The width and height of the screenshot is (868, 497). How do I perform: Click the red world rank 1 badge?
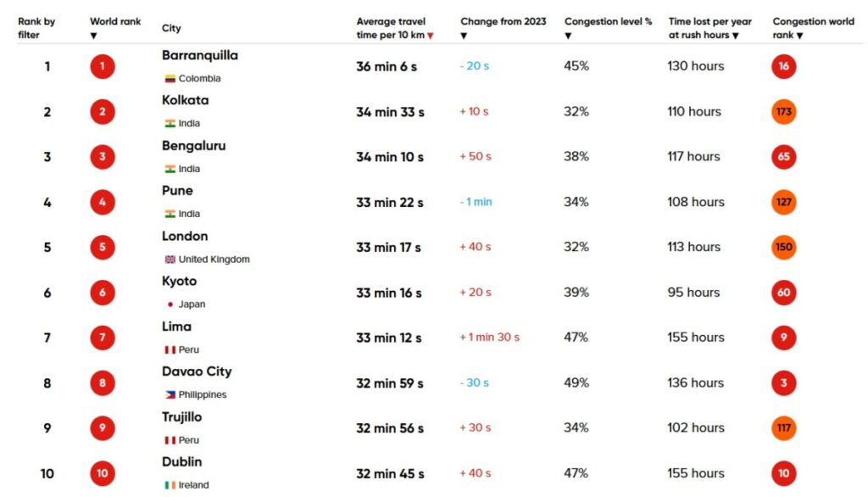coord(103,66)
